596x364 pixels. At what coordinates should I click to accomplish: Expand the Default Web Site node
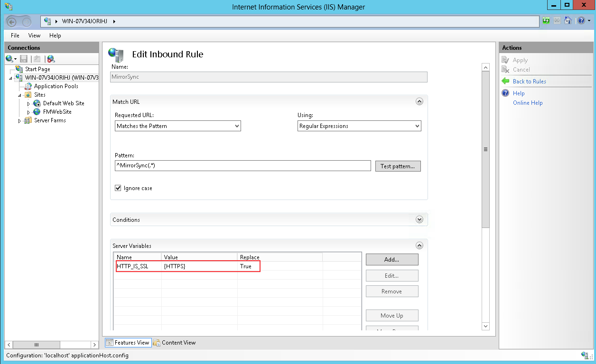[28, 103]
